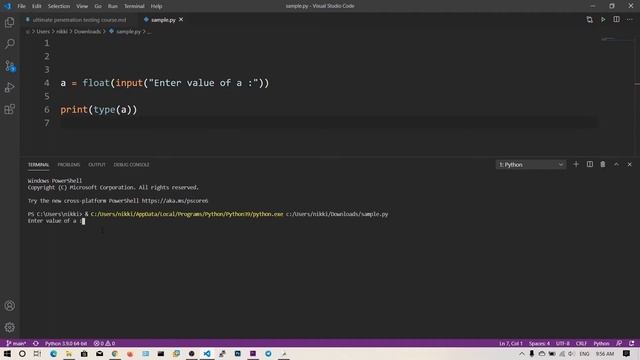Open errors and warnings count in status bar
This screenshot has height=360, width=640.
click(x=104, y=343)
